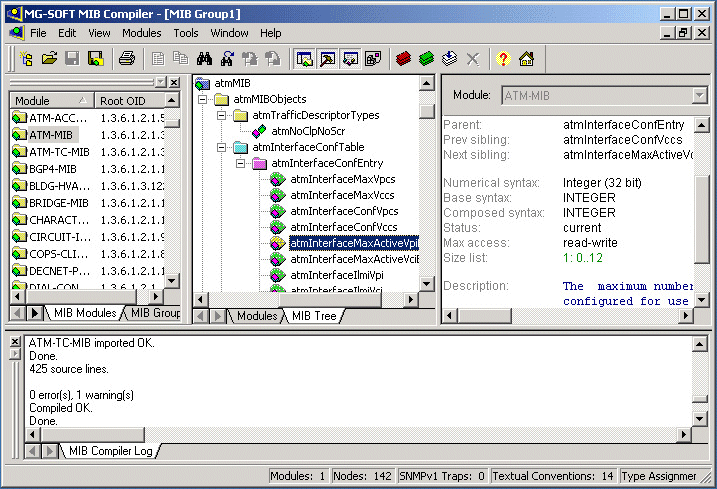The height and width of the screenshot is (489, 717).
Task: Click the properties pane scroll-down arrow
Action: [x=701, y=301]
